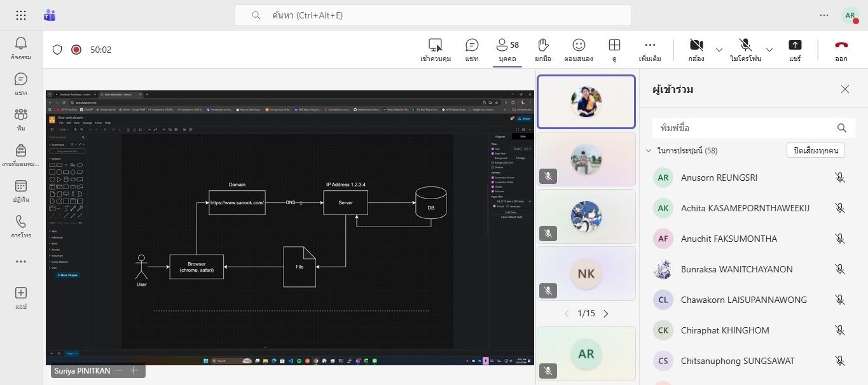Toggle the camera on
The width and height of the screenshot is (868, 385).
[x=696, y=45]
